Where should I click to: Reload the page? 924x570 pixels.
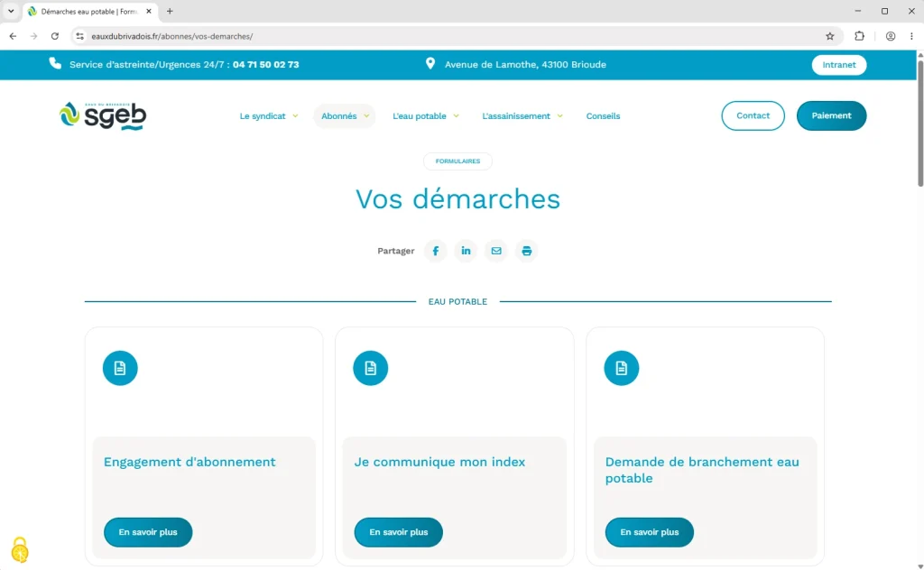click(x=55, y=36)
